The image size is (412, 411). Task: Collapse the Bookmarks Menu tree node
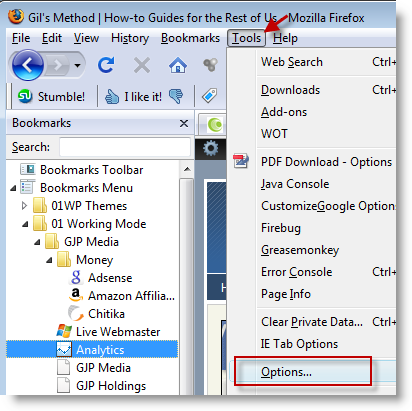[x=13, y=188]
